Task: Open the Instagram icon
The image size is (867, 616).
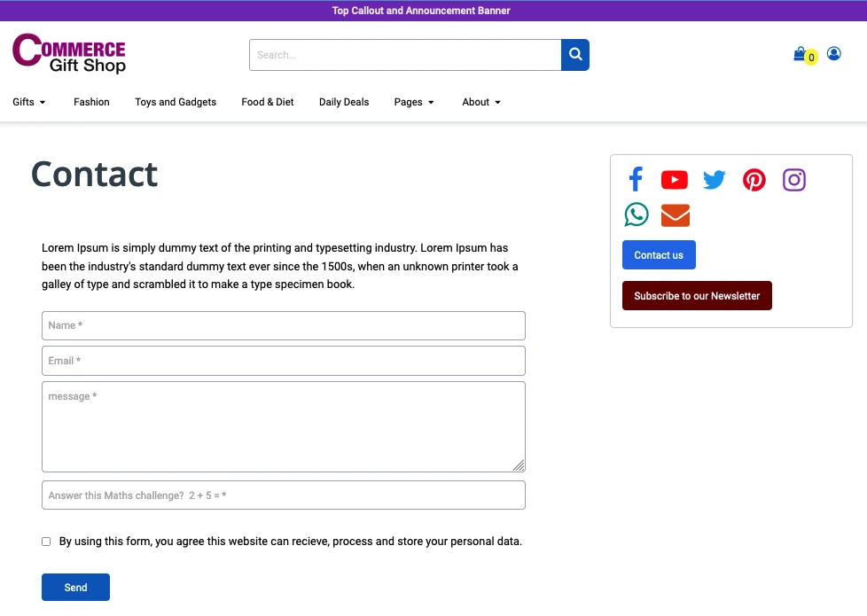Action: coord(794,180)
